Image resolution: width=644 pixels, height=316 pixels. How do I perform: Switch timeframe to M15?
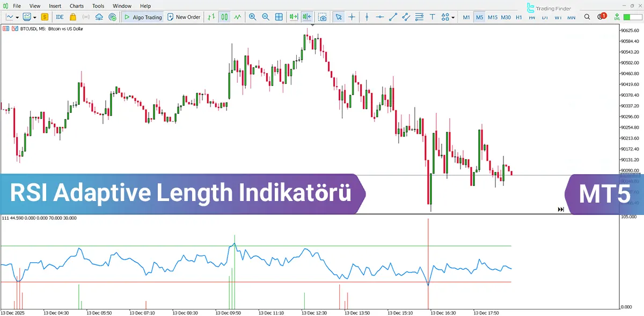(x=492, y=17)
